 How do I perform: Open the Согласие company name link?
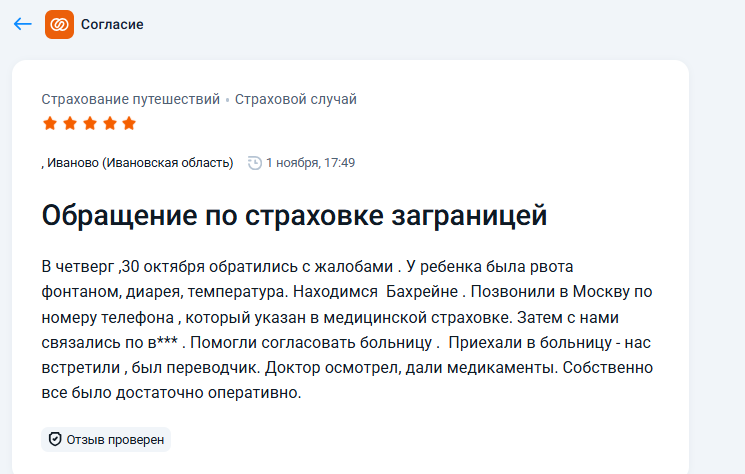112,24
